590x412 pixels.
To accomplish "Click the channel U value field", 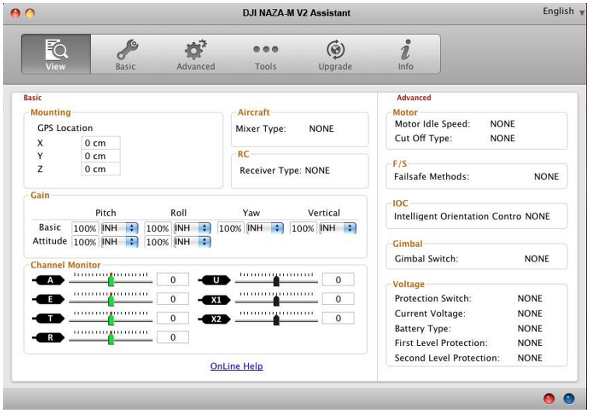I will (x=338, y=280).
